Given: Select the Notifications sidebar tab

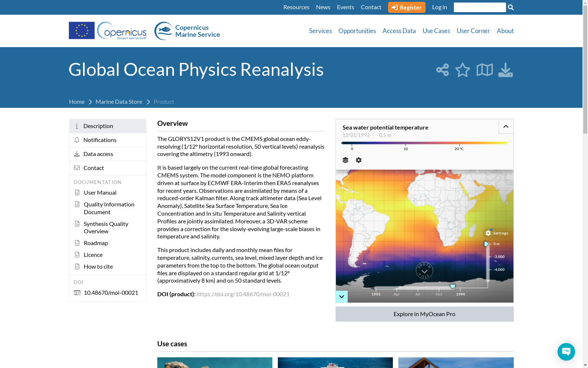Looking at the screenshot, I should pos(108,140).
